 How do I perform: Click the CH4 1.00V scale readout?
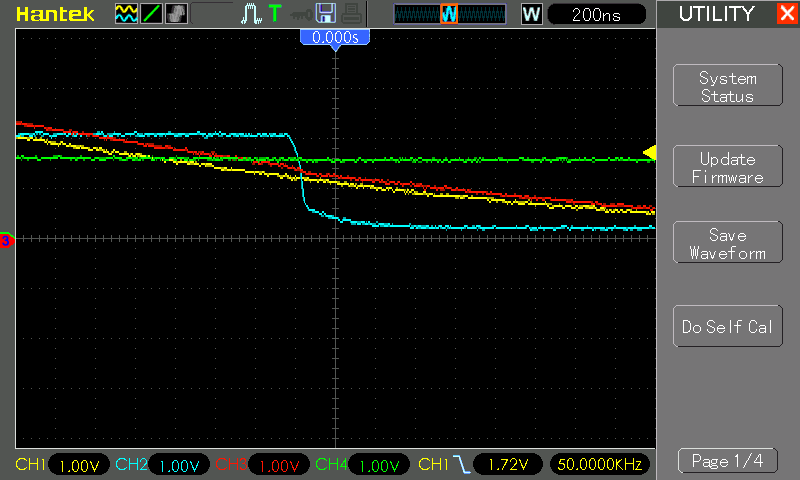tap(379, 465)
